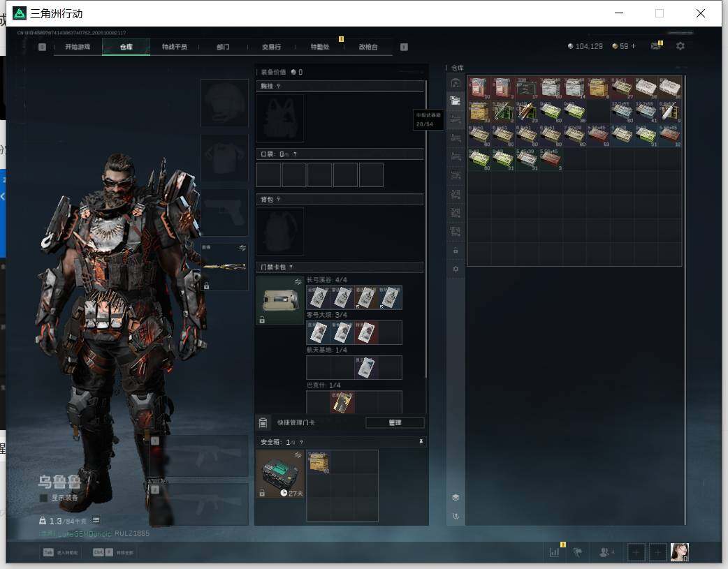Click the weight details list icon beside 1.3/84
This screenshot has height=569, width=728.
(x=96, y=520)
